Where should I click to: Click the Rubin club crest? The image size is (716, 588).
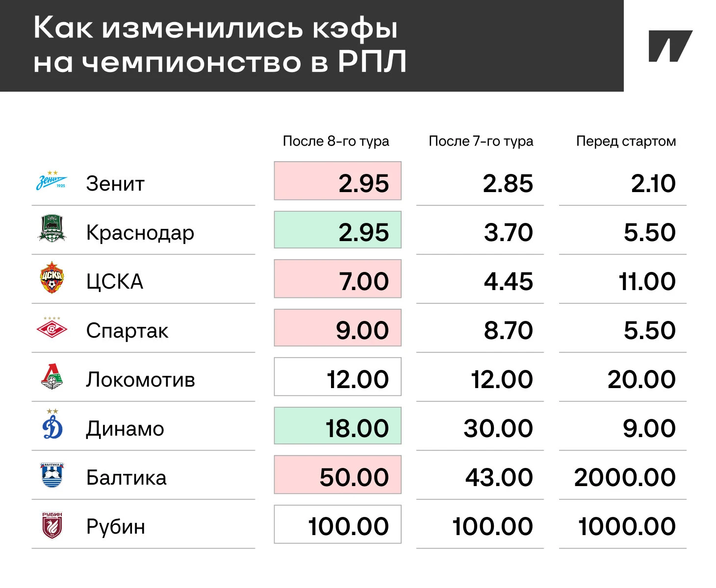click(x=51, y=525)
